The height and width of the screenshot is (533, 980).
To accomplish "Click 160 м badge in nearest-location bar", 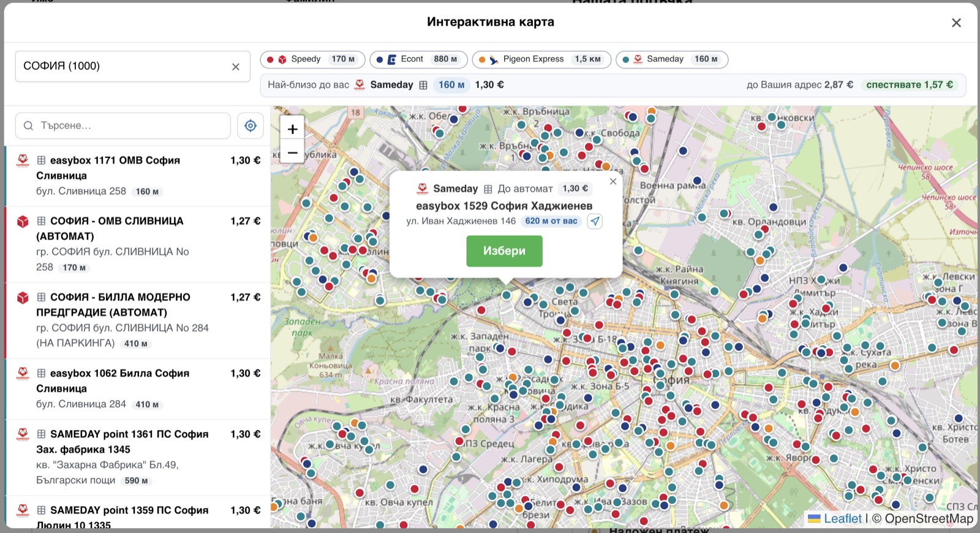I will tap(451, 85).
